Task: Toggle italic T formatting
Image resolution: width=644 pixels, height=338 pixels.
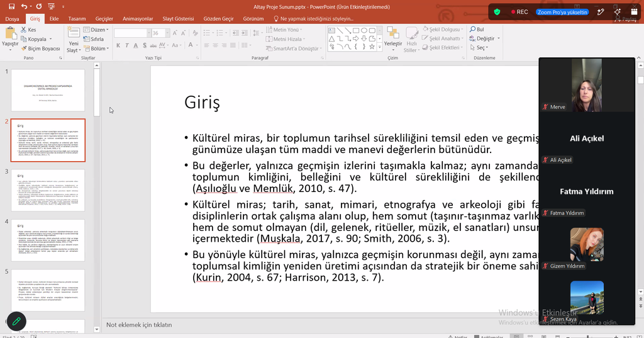Action: [x=126, y=45]
